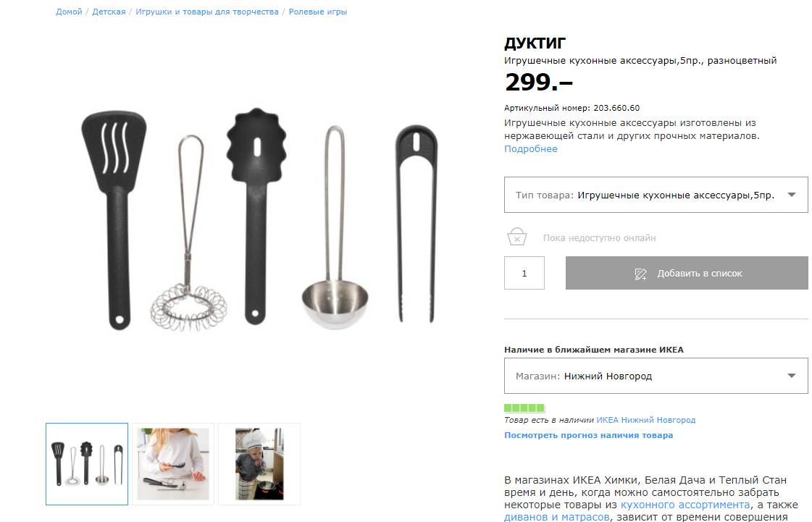Select the thumbnail of a girl holding utensils
This screenshot has width=812, height=522.
pyautogui.click(x=173, y=464)
